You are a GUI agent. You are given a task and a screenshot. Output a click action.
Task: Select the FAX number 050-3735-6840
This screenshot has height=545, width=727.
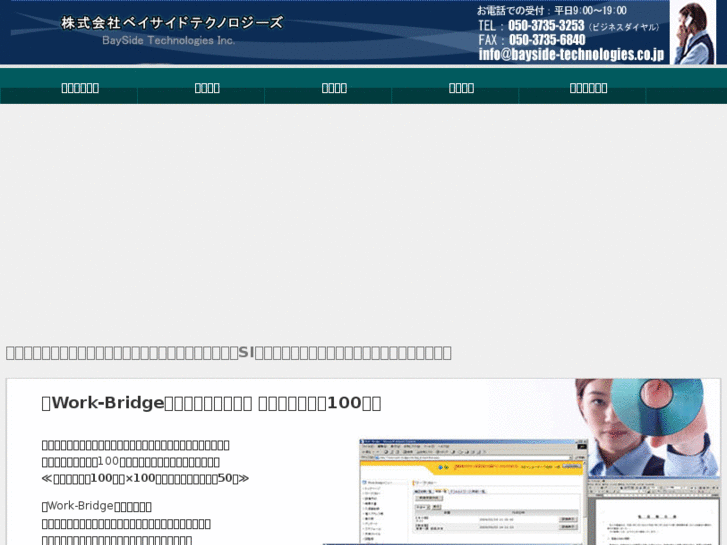tap(547, 40)
